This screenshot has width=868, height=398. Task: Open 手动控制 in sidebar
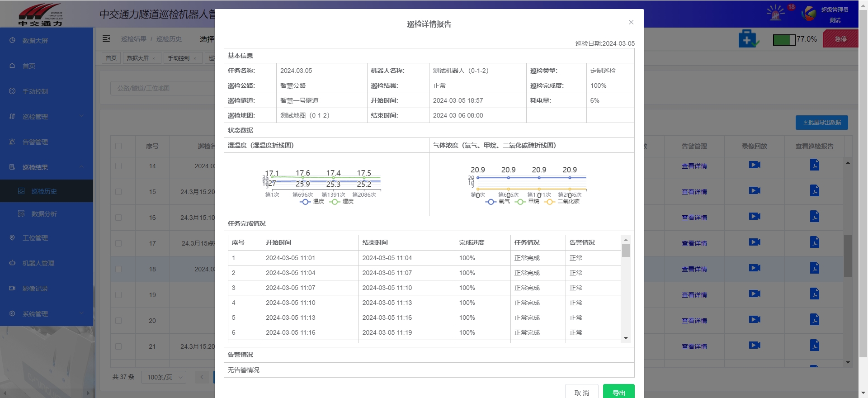pyautogui.click(x=47, y=91)
